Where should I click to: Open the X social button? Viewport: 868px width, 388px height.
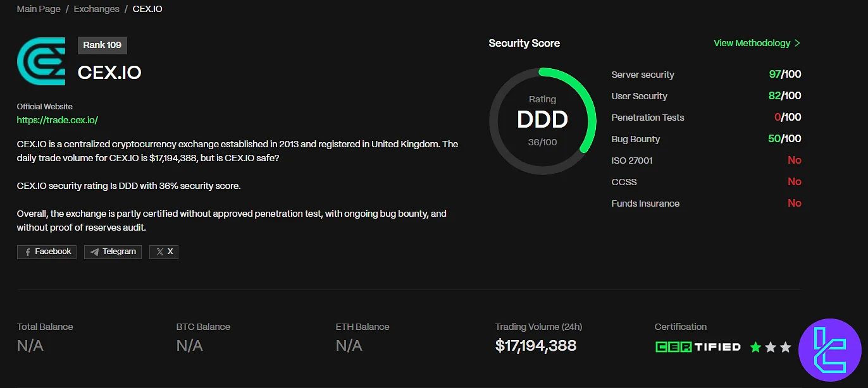pos(164,252)
